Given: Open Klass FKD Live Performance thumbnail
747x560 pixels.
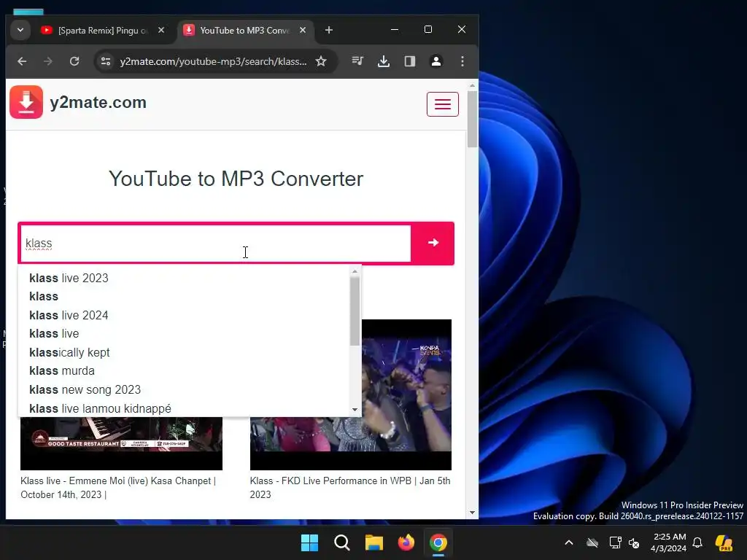Looking at the screenshot, I should click(x=406, y=394).
